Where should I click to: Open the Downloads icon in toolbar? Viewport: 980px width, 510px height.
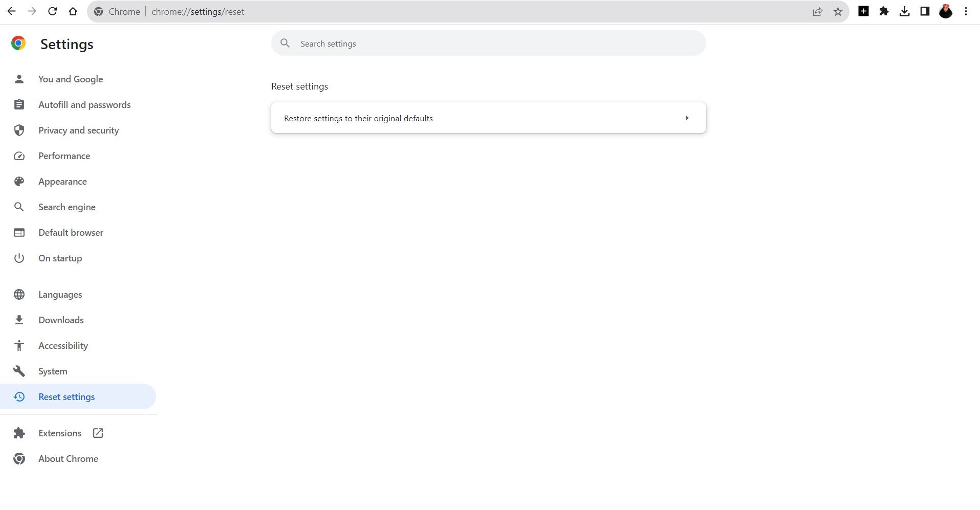904,11
